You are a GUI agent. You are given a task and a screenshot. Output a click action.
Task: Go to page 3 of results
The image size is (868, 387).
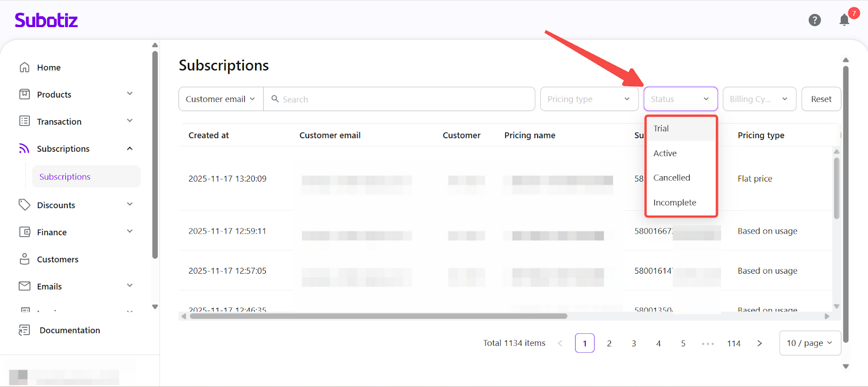(x=634, y=343)
